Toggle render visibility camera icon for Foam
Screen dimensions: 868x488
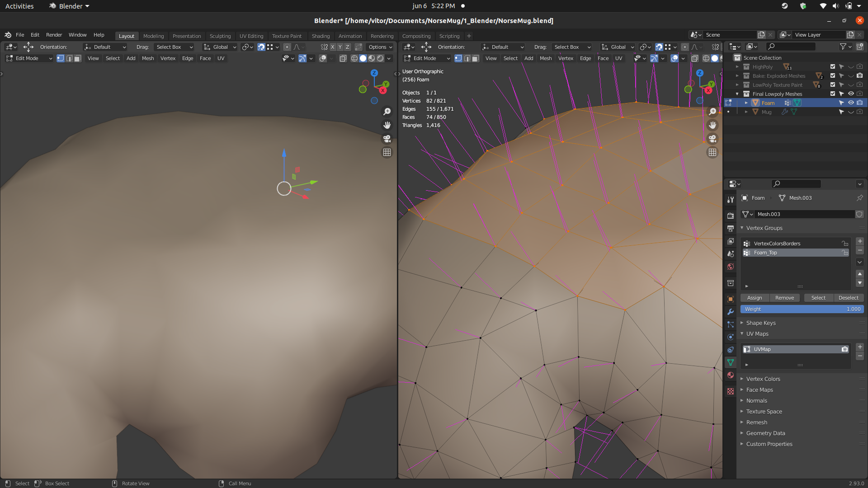pos(860,103)
